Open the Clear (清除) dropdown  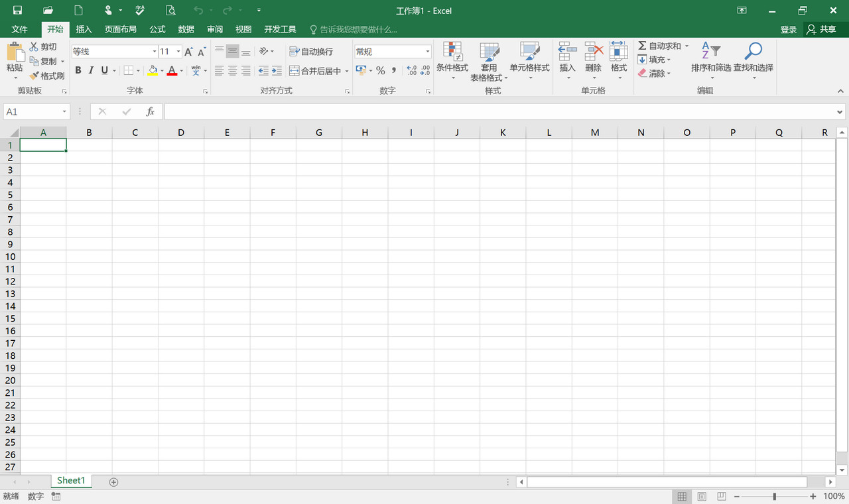pyautogui.click(x=655, y=73)
